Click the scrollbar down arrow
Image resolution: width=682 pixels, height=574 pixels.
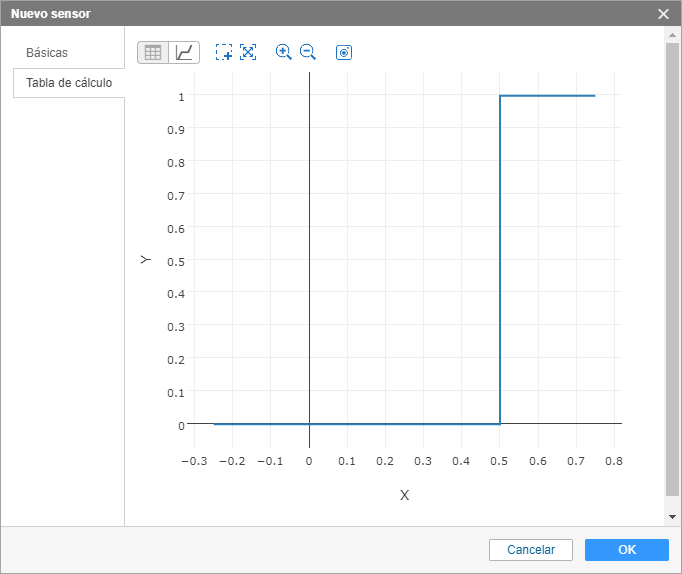click(672, 517)
